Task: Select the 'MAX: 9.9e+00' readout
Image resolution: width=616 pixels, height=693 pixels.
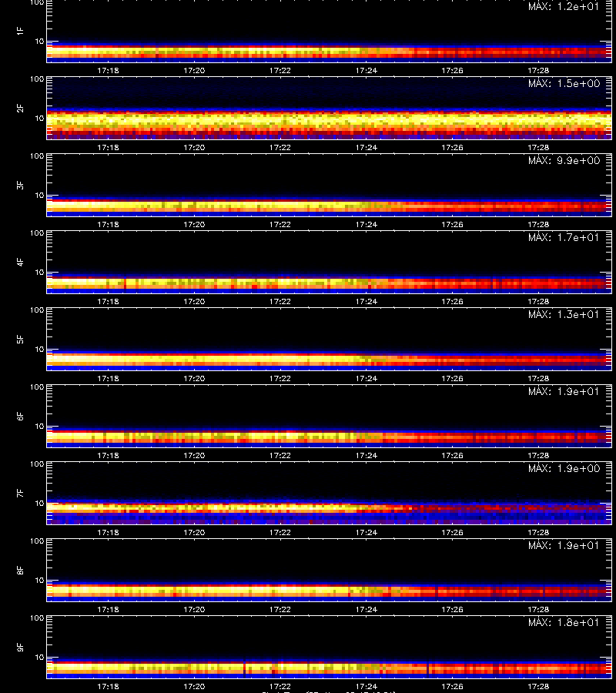Action: point(564,160)
